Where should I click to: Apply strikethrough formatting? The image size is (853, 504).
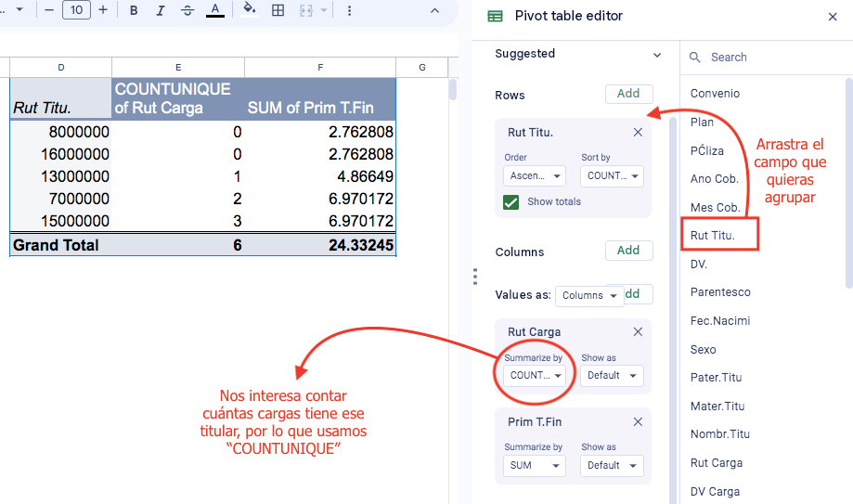tap(187, 10)
